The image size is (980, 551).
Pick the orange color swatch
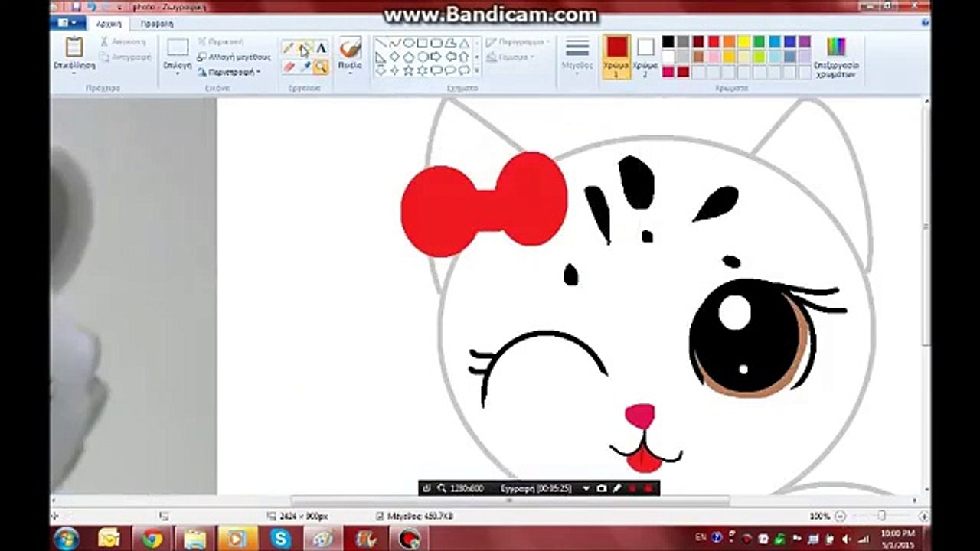728,42
